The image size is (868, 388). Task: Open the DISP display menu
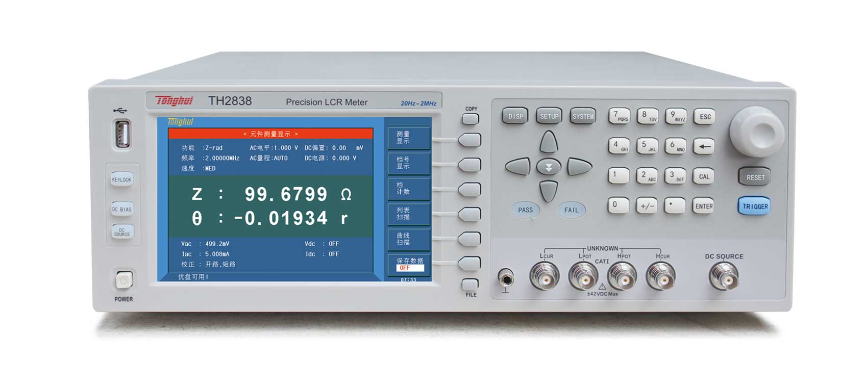coord(515,116)
